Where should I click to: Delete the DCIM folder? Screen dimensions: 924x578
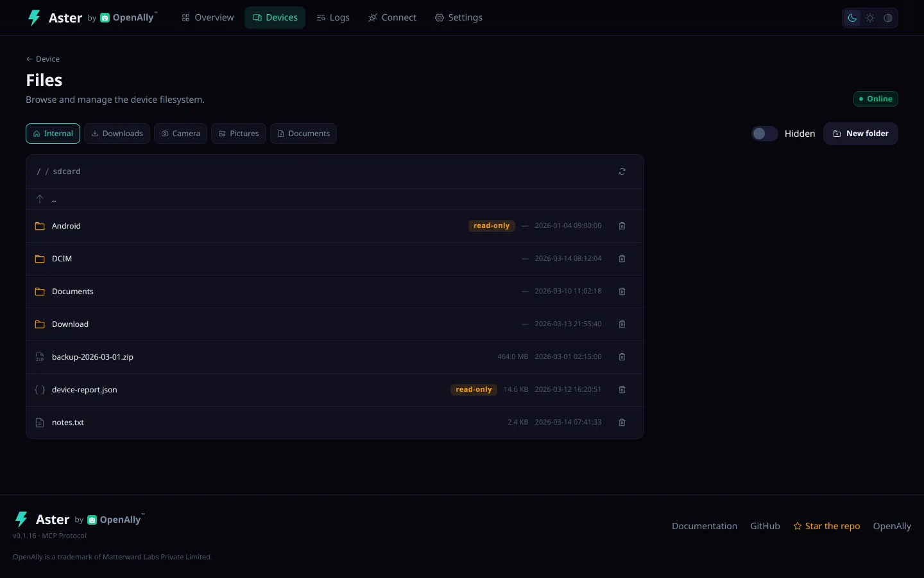click(622, 259)
